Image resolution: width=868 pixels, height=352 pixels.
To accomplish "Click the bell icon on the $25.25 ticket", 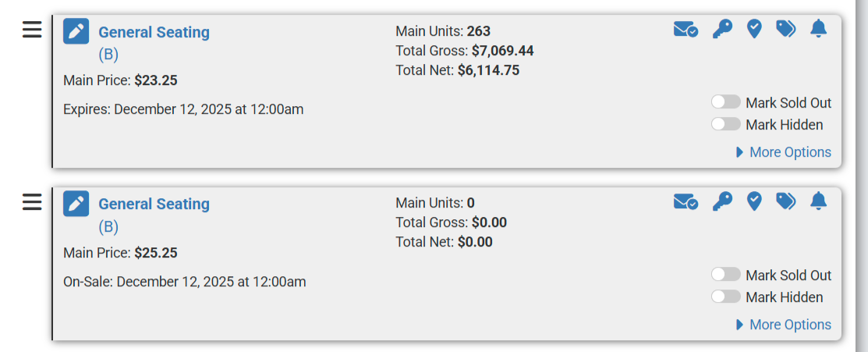I will pyautogui.click(x=818, y=202).
